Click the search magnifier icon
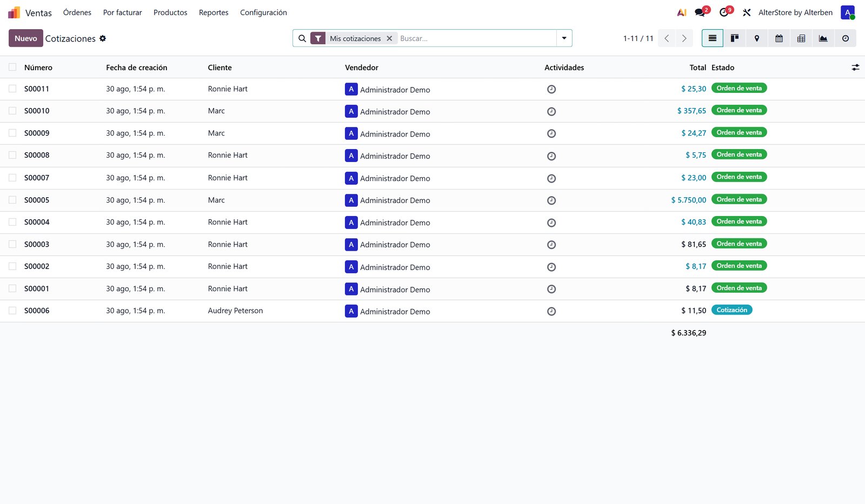Image resolution: width=865 pixels, height=504 pixels. coord(302,38)
